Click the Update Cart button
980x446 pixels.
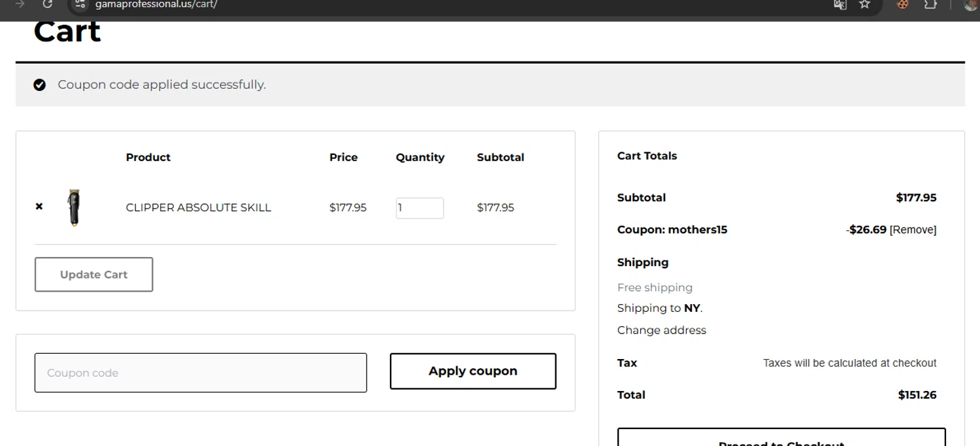tap(93, 275)
